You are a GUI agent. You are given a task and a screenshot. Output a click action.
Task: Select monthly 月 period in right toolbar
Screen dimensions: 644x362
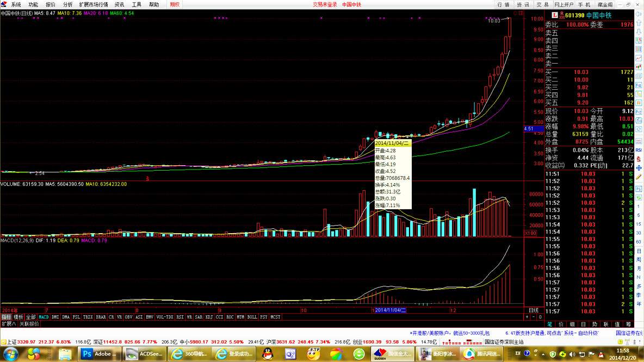pos(639,269)
